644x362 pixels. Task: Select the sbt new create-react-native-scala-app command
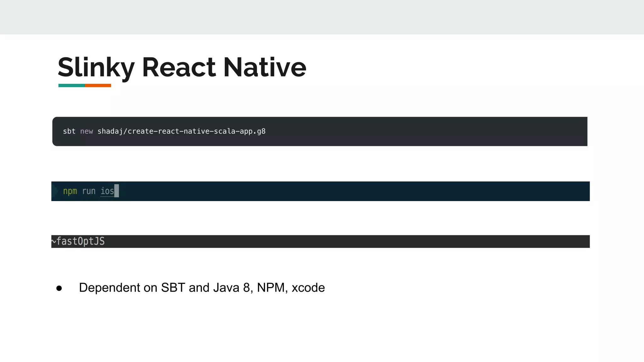164,131
